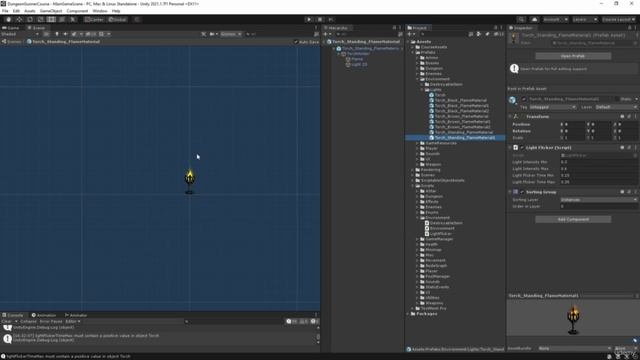The image size is (640, 360).
Task: Switch to the Game tab
Action: [11, 28]
